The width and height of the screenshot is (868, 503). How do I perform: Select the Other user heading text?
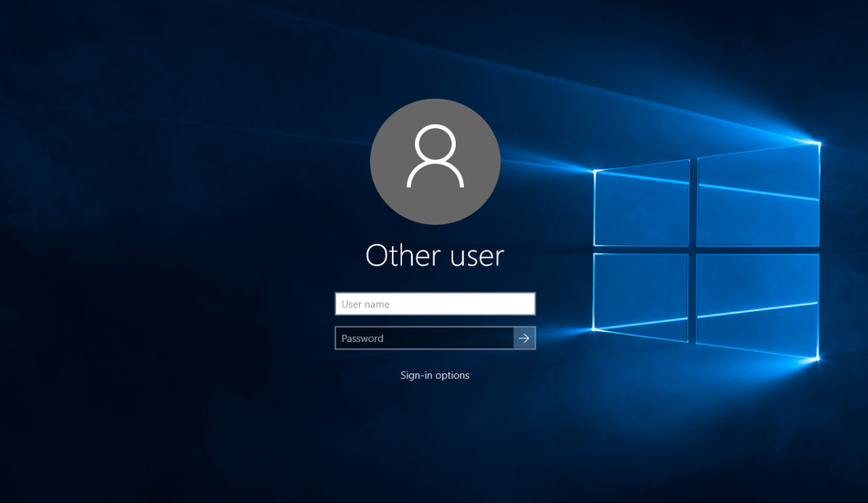pos(435,255)
